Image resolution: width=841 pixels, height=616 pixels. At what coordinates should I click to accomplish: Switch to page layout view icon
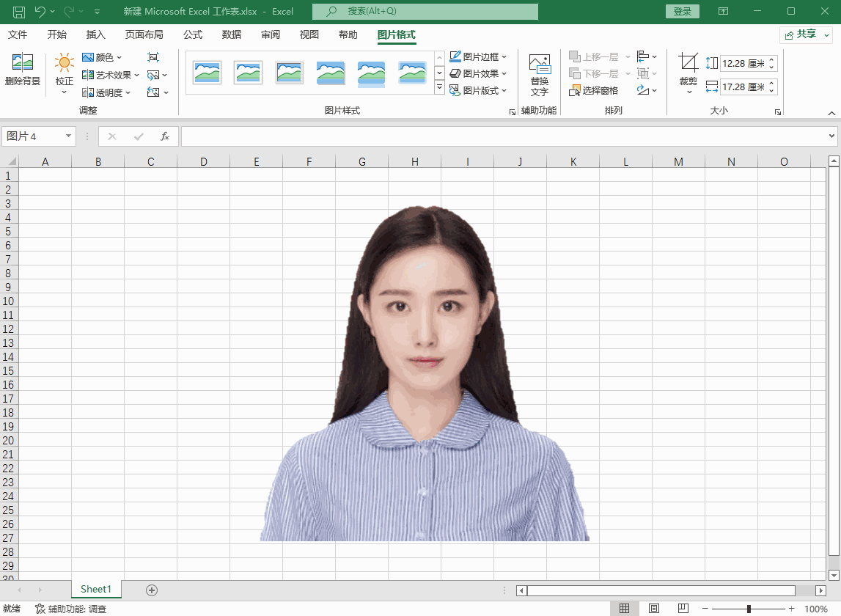(x=654, y=609)
